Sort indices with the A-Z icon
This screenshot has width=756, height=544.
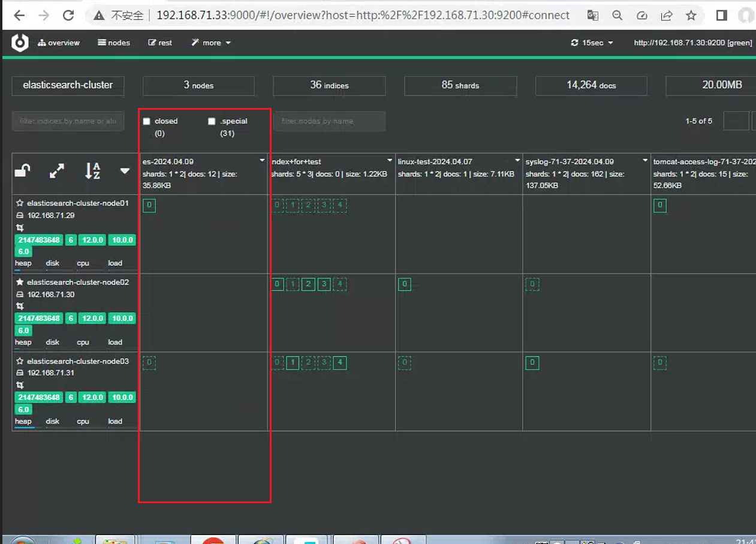[92, 172]
